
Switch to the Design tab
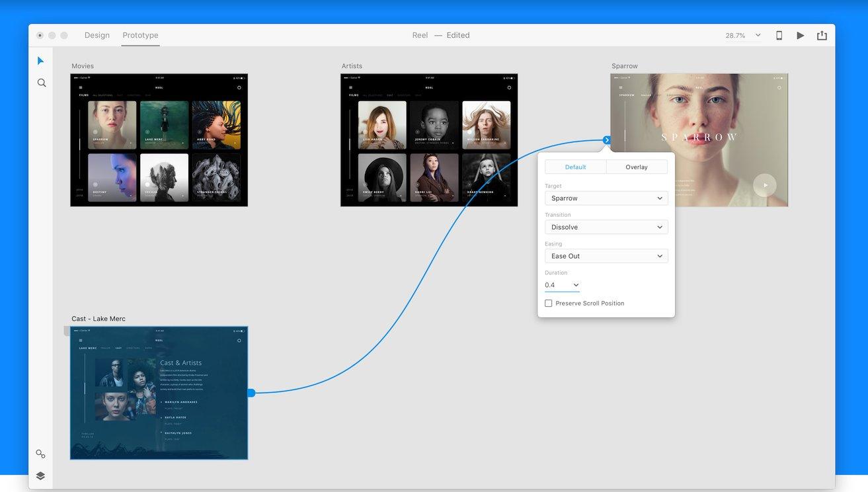click(97, 35)
